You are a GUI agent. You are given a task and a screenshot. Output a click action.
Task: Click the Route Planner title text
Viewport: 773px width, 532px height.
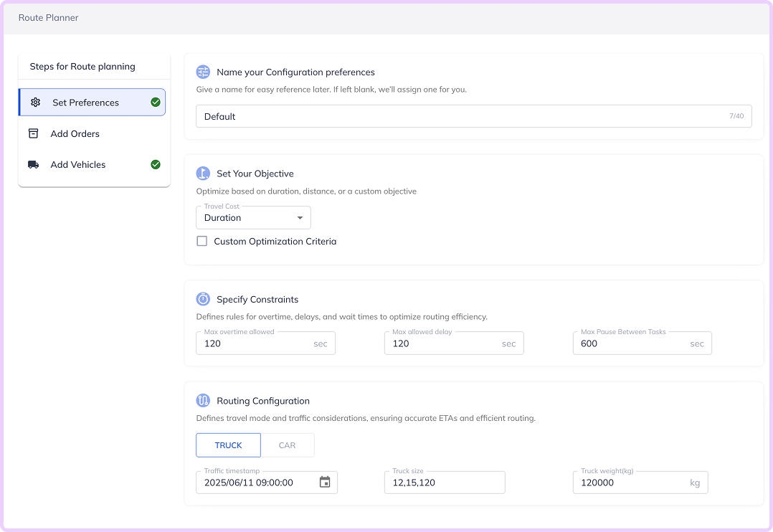[48, 18]
